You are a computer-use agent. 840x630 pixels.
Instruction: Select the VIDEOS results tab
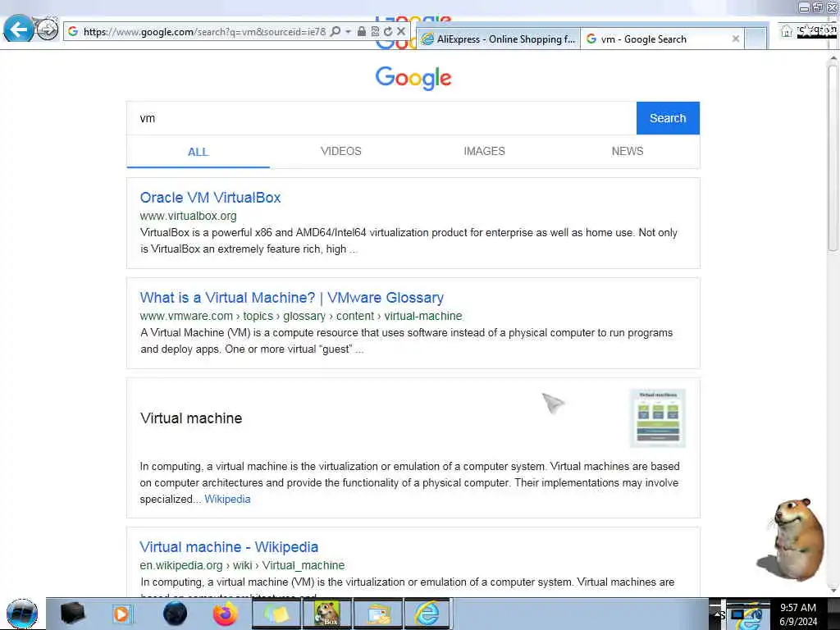point(340,152)
